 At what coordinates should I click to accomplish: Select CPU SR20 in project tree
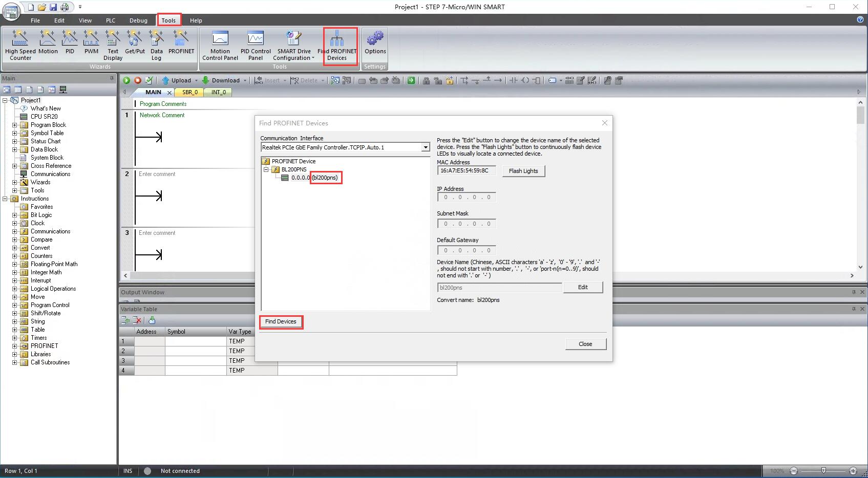[x=44, y=117]
